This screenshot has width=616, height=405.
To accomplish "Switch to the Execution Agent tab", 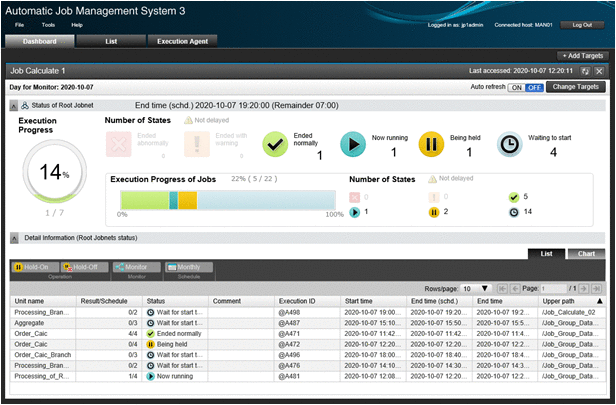I will point(180,42).
